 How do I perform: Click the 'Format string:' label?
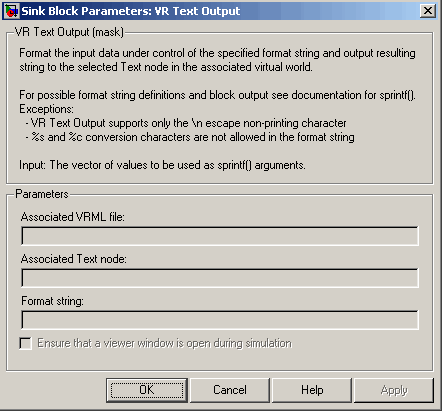(52, 301)
